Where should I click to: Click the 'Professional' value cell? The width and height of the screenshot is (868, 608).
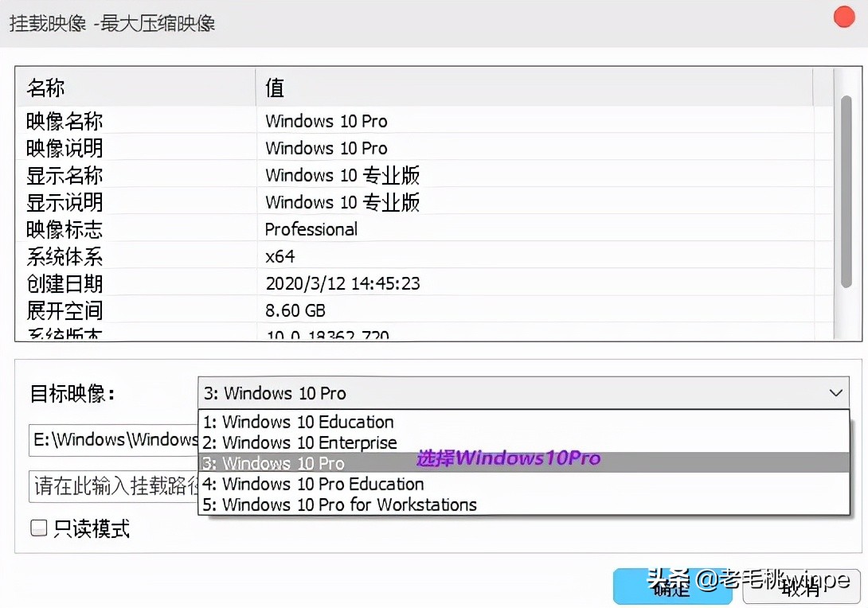point(311,229)
